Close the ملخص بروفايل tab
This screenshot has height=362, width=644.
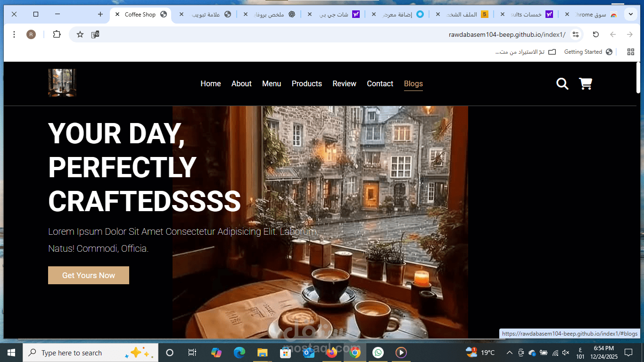click(246, 15)
